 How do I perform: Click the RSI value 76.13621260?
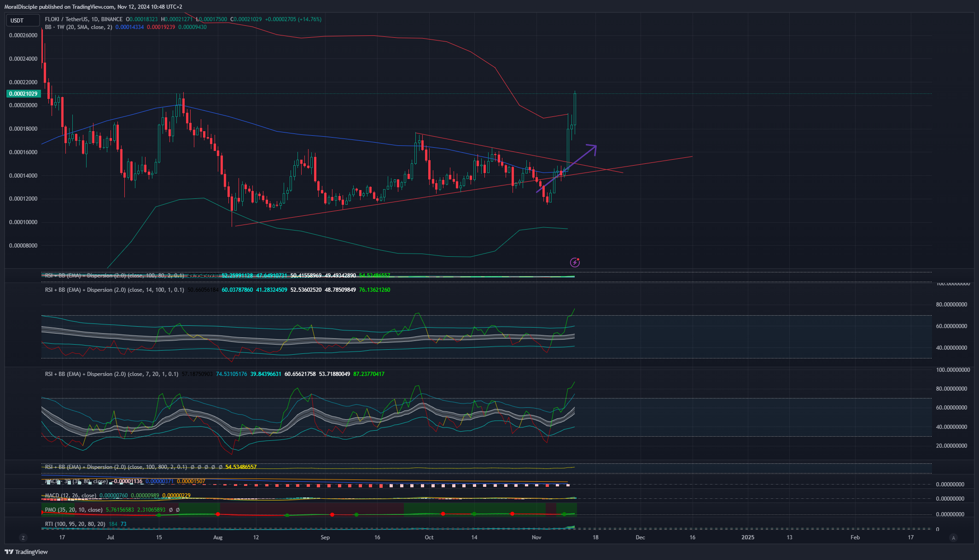coord(375,290)
